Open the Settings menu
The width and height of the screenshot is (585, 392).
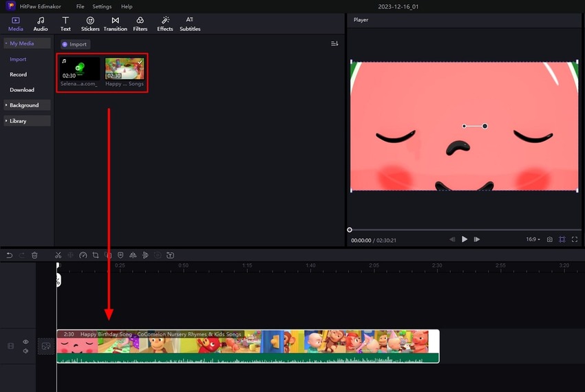point(102,6)
